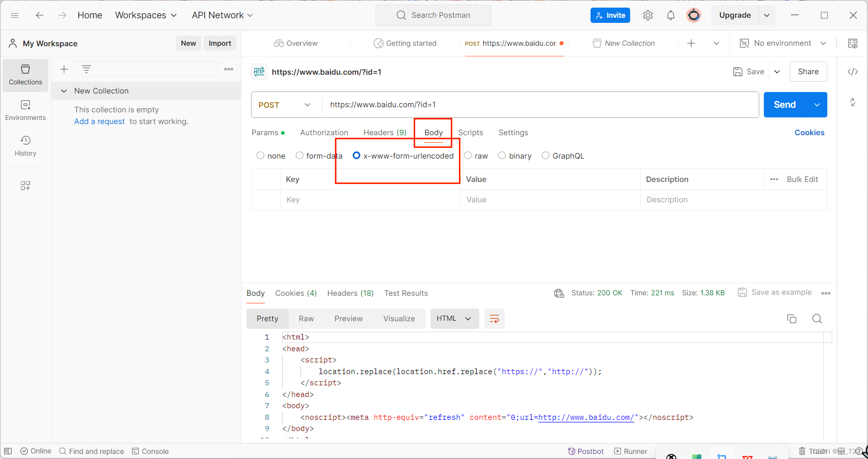
Task: Go forward with the right arrow
Action: (x=62, y=15)
